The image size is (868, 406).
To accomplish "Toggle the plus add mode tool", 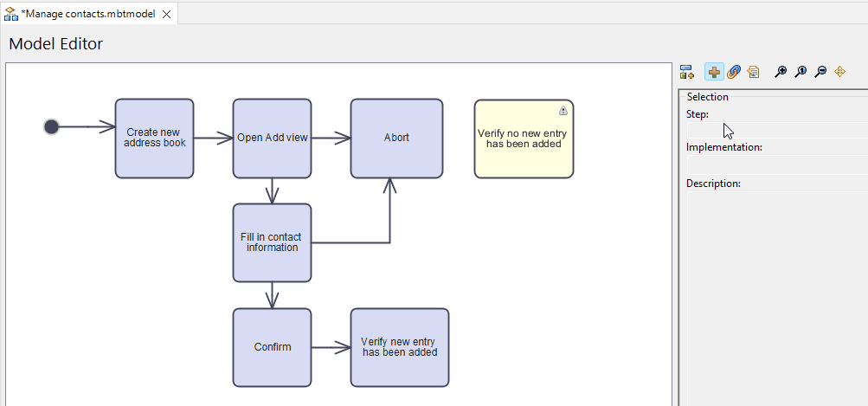I will (714, 72).
